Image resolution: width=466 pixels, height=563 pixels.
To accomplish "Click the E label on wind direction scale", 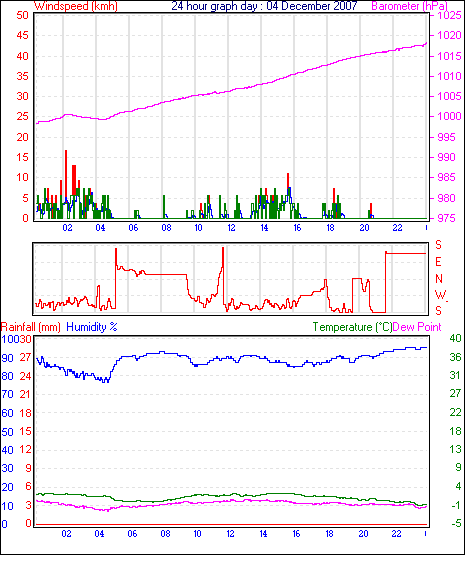I will (x=438, y=262).
